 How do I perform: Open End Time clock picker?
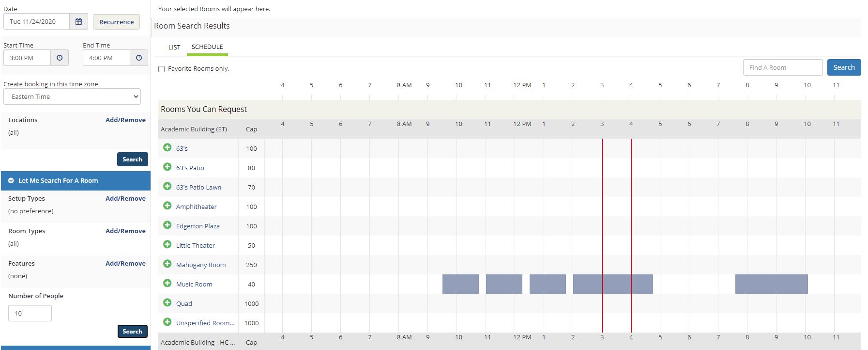[x=139, y=58]
